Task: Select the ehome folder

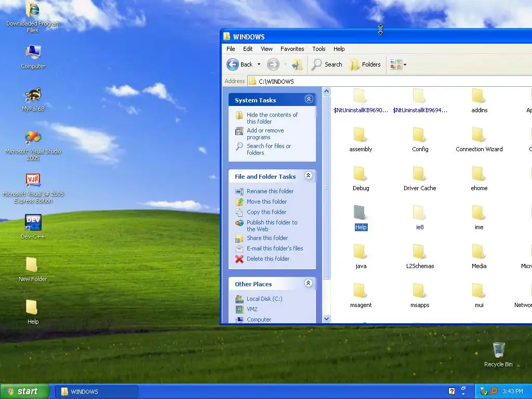Action: (479, 179)
